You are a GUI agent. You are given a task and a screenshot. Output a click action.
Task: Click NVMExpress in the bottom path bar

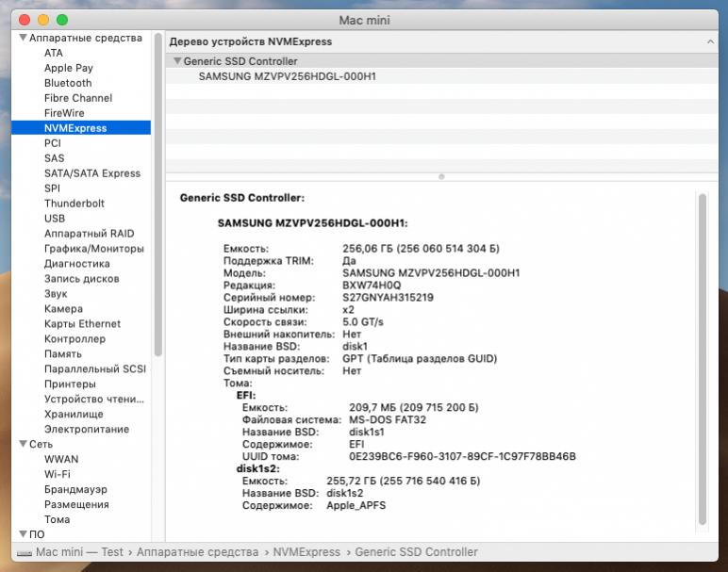coord(307,552)
